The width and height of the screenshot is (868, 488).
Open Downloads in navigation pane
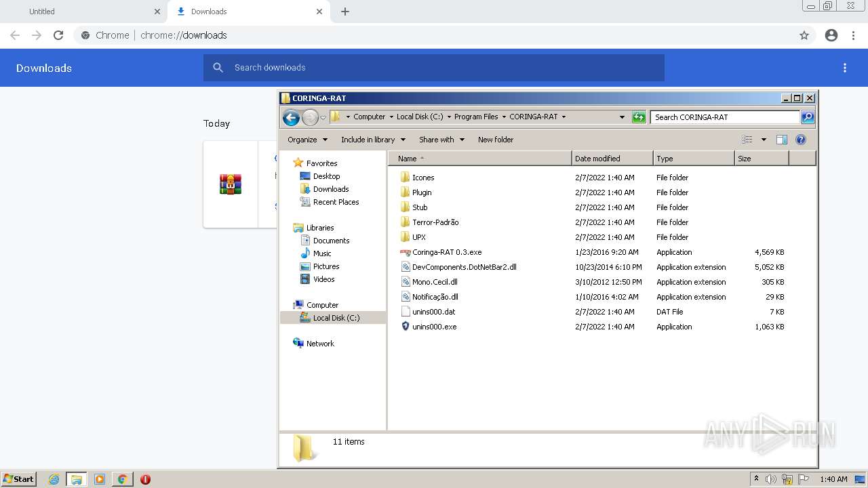pos(331,189)
